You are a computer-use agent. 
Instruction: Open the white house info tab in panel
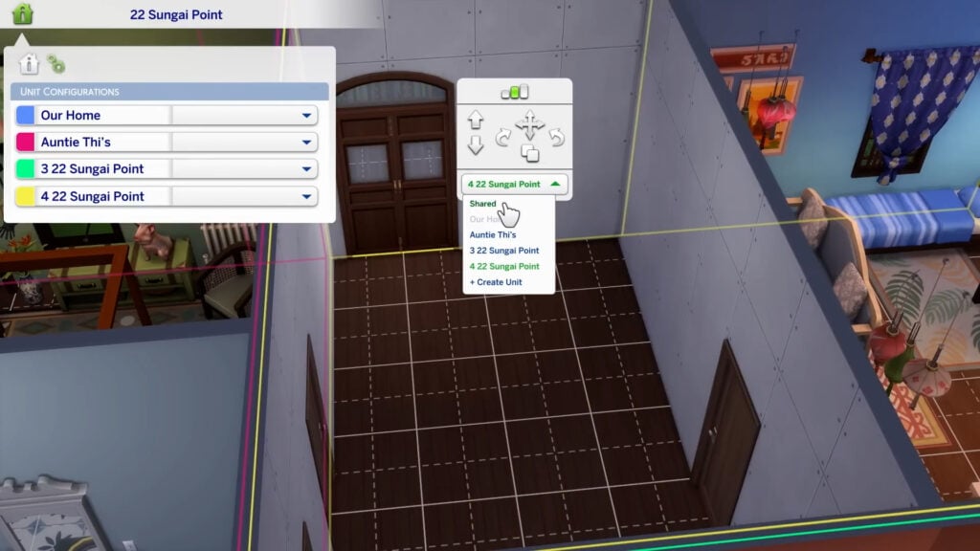pos(30,64)
